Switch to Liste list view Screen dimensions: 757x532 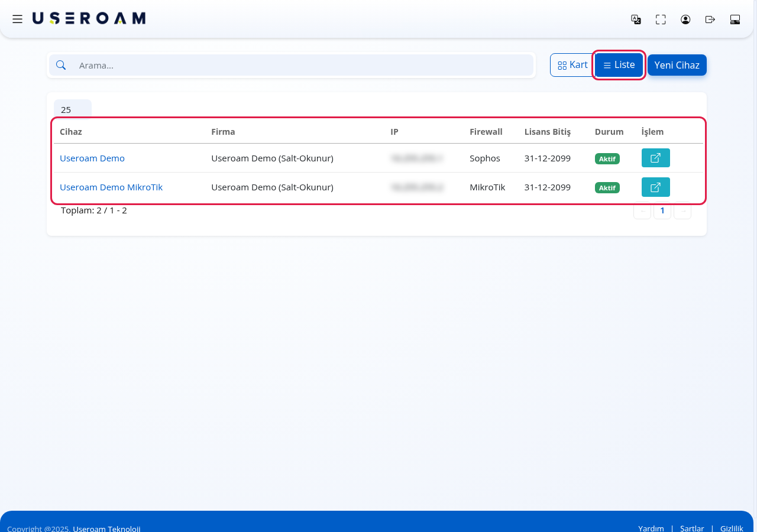(x=619, y=65)
